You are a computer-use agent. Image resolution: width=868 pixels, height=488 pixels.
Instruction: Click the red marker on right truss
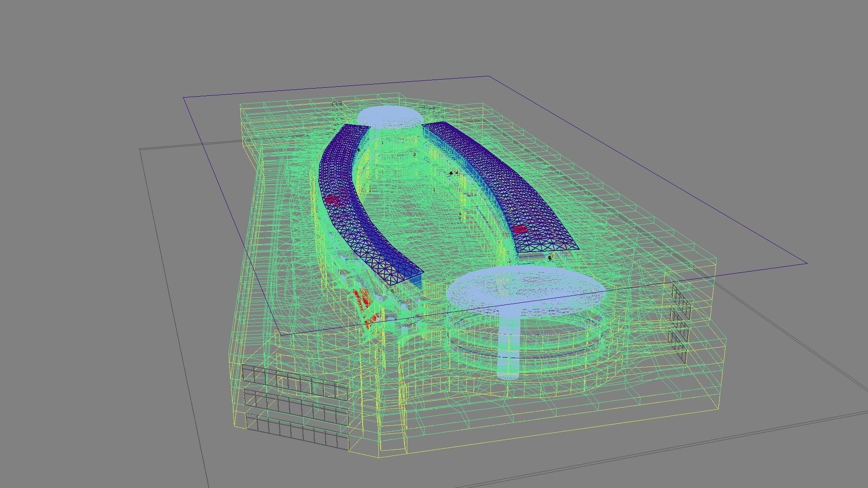[x=520, y=229]
